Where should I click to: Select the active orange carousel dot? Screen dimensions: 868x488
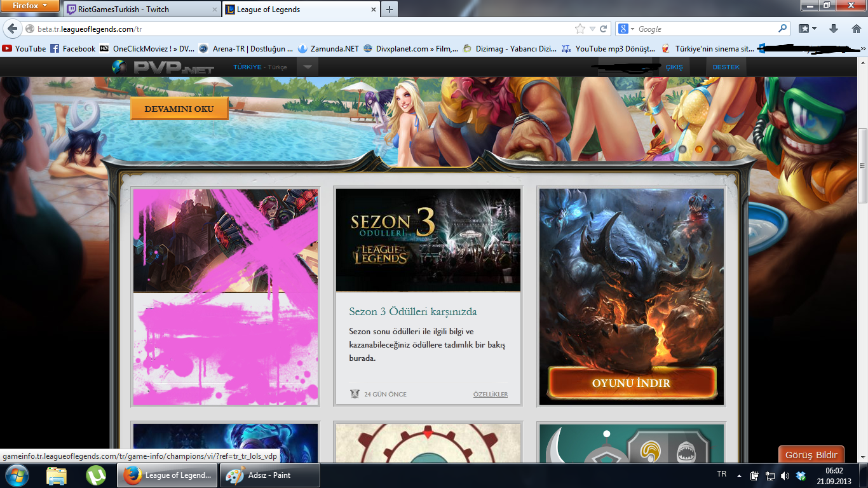[699, 149]
